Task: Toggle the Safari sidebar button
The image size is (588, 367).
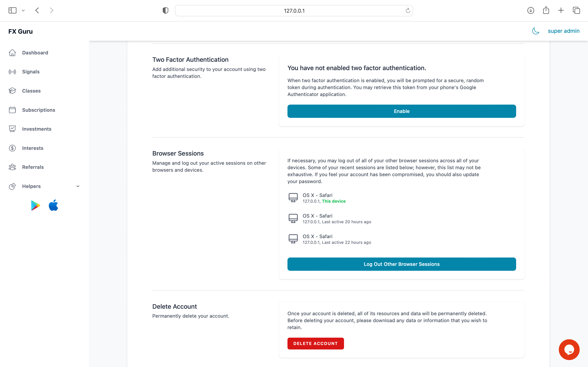Action: [x=12, y=10]
